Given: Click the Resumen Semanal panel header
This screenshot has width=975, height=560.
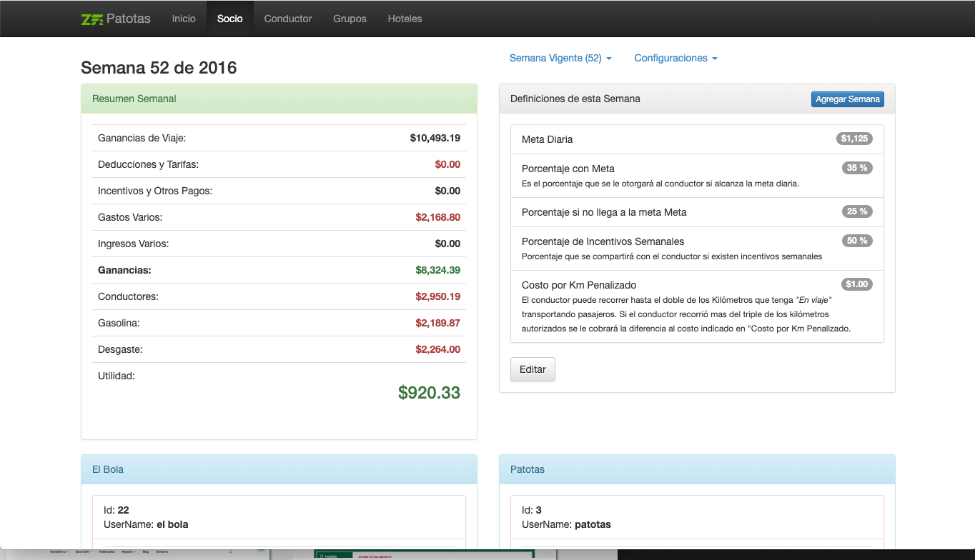Looking at the screenshot, I should click(x=279, y=99).
